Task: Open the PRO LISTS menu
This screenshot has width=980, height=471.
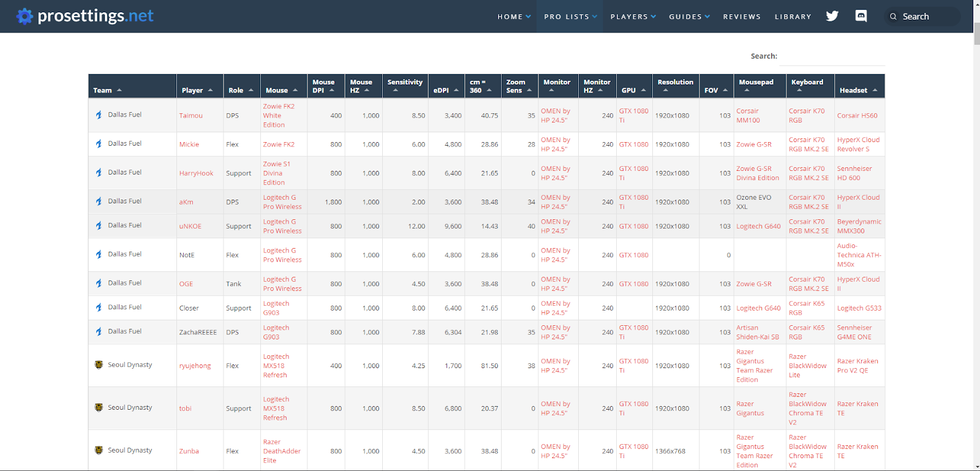Action: pos(570,17)
